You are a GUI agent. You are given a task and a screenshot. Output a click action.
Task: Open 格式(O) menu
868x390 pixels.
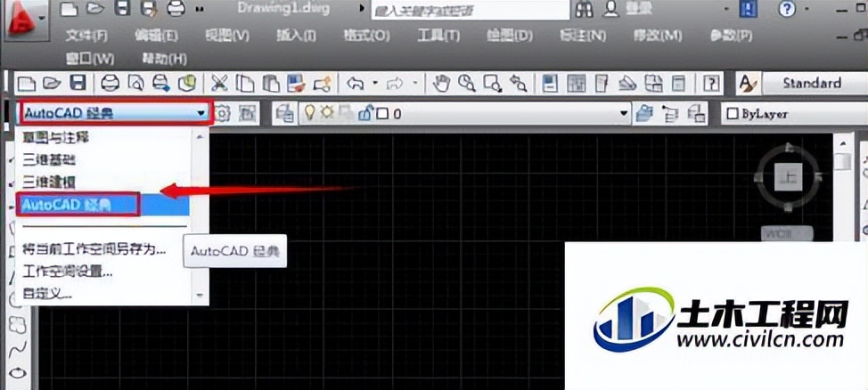(x=366, y=36)
